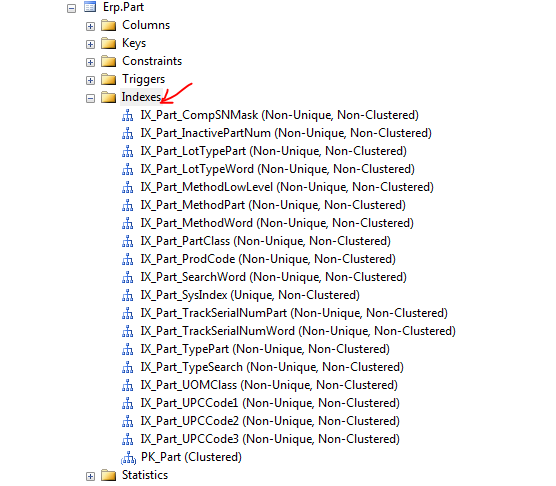This screenshot has width=556, height=486.
Task: Click the IX_Part_PartClass index icon
Action: 128,242
